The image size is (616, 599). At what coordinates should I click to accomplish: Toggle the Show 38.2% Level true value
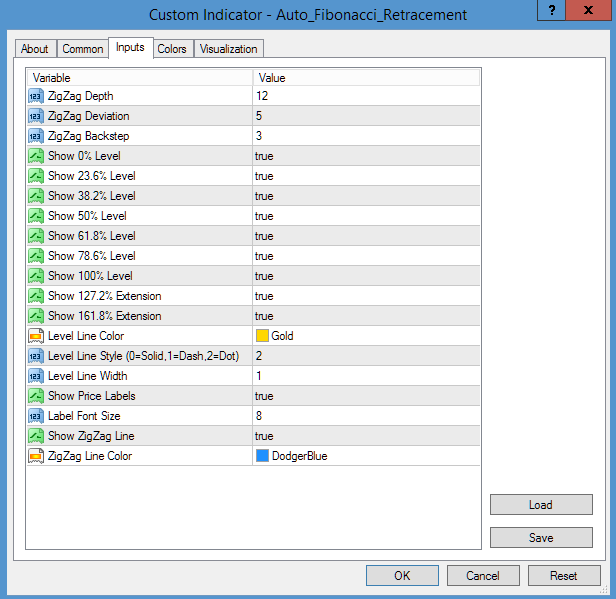264,196
